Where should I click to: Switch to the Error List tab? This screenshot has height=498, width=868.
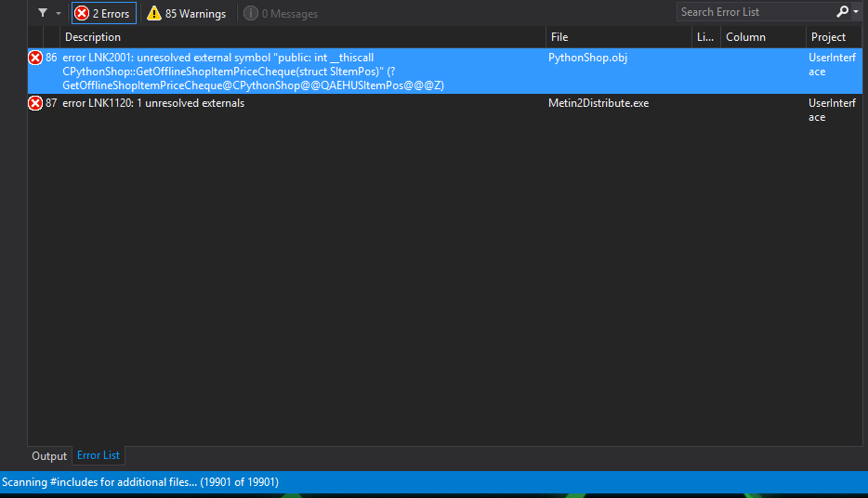(x=99, y=455)
